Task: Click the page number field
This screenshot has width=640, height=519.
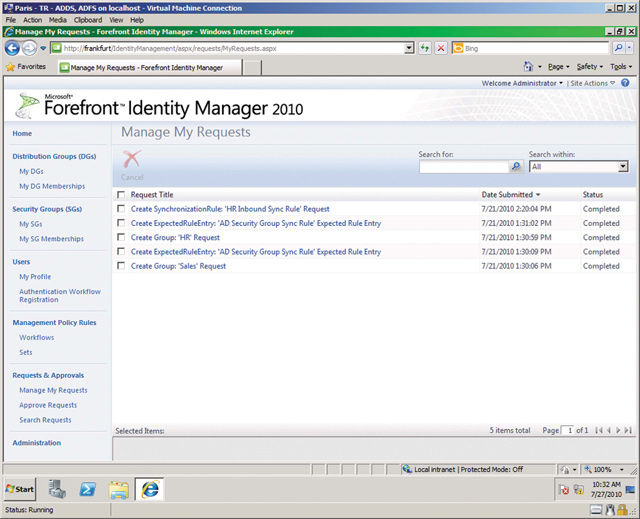Action: point(568,430)
